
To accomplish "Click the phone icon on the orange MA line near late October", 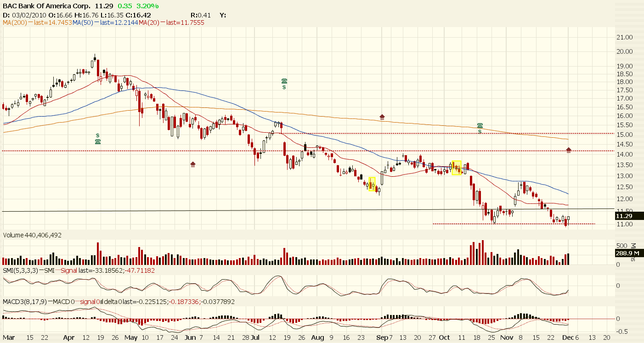I will (480, 125).
